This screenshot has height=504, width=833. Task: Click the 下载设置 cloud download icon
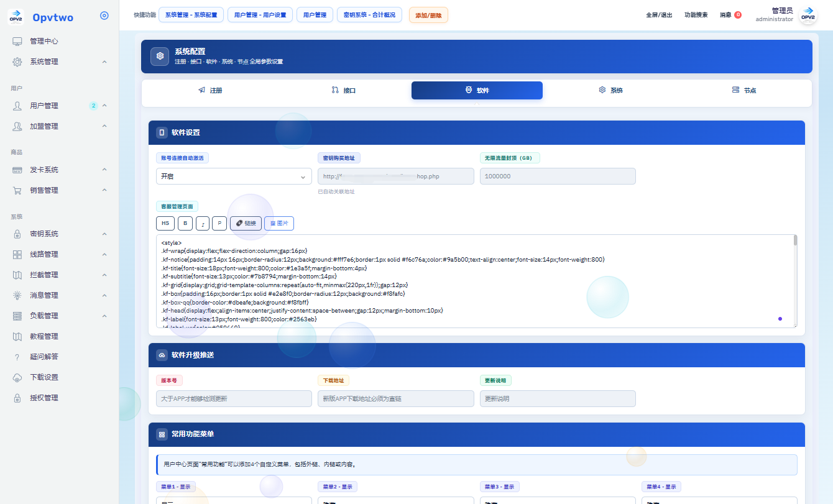tap(17, 377)
